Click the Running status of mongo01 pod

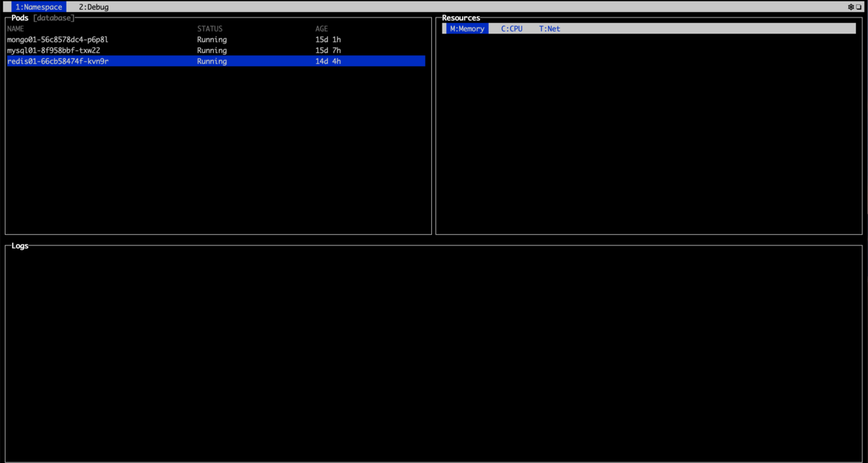point(212,40)
